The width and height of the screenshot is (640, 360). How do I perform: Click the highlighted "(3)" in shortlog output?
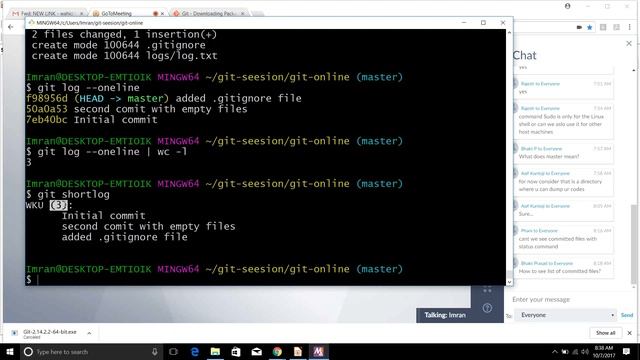pyautogui.click(x=58, y=205)
